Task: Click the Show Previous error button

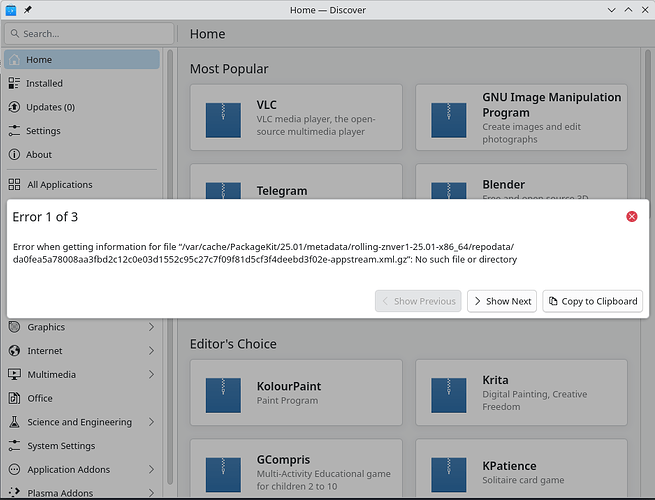Action: pos(418,301)
